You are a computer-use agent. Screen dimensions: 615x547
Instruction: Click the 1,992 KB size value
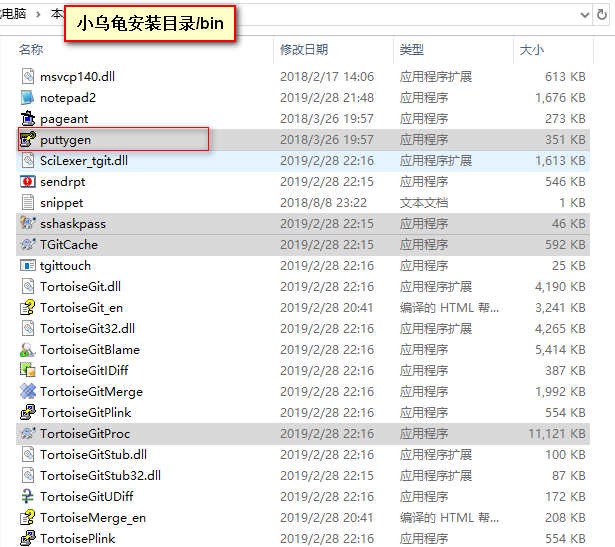[560, 392]
